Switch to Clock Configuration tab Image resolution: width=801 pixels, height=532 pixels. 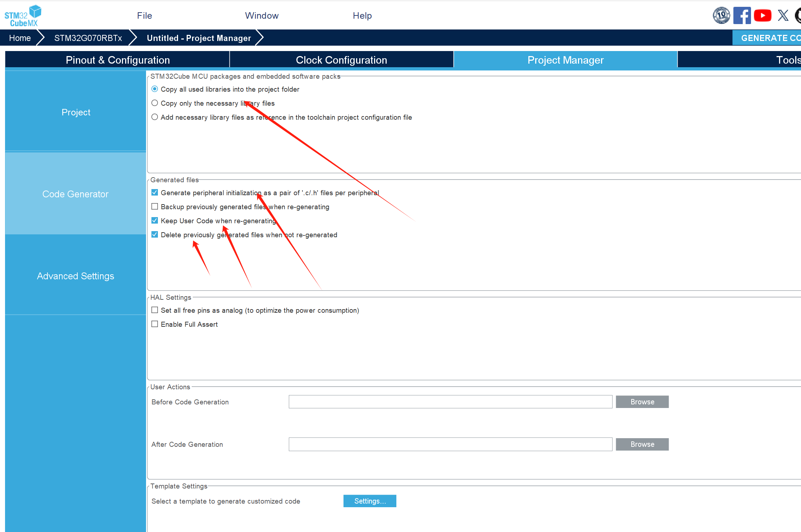pos(341,60)
